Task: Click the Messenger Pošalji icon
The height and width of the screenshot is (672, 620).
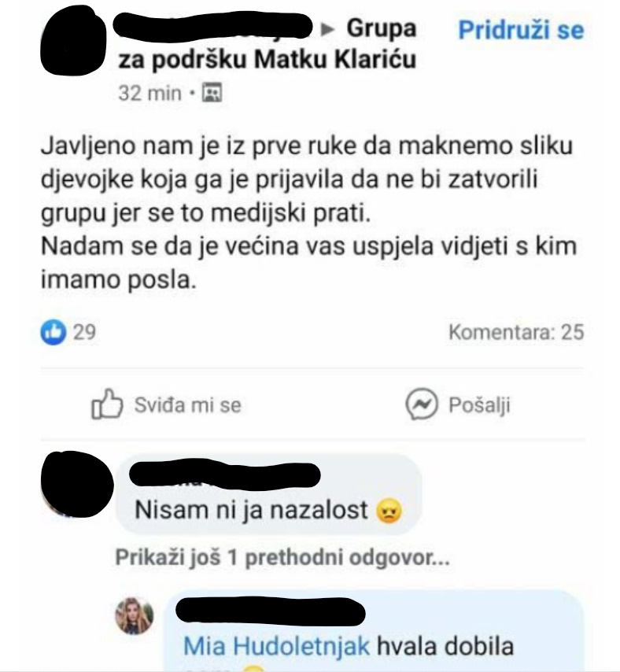Action: coord(422,404)
